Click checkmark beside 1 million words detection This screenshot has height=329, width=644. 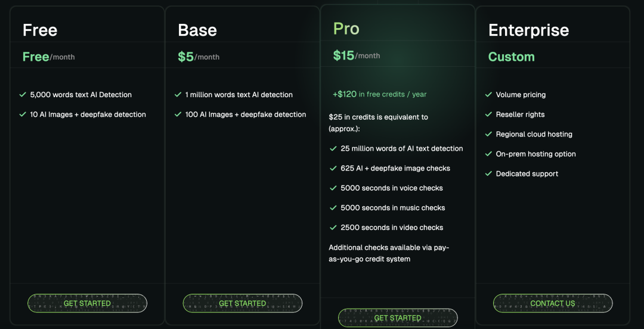(178, 95)
